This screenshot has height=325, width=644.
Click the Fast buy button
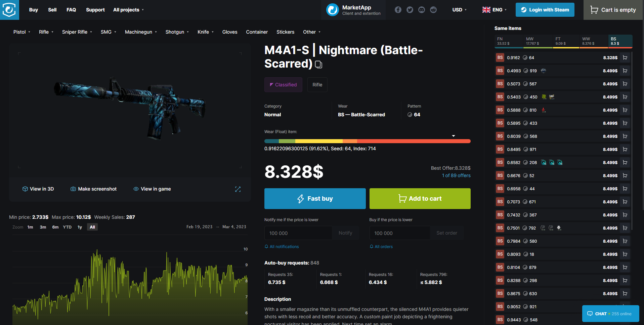(315, 199)
